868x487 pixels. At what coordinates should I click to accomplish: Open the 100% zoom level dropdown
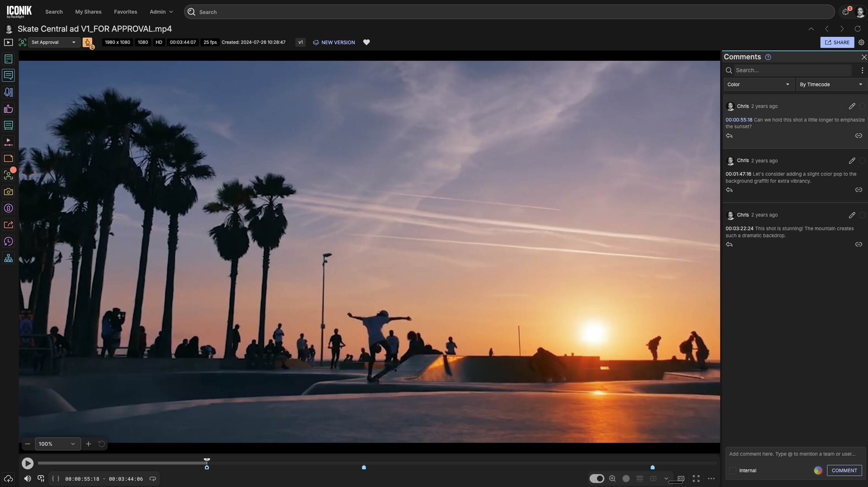tap(58, 444)
